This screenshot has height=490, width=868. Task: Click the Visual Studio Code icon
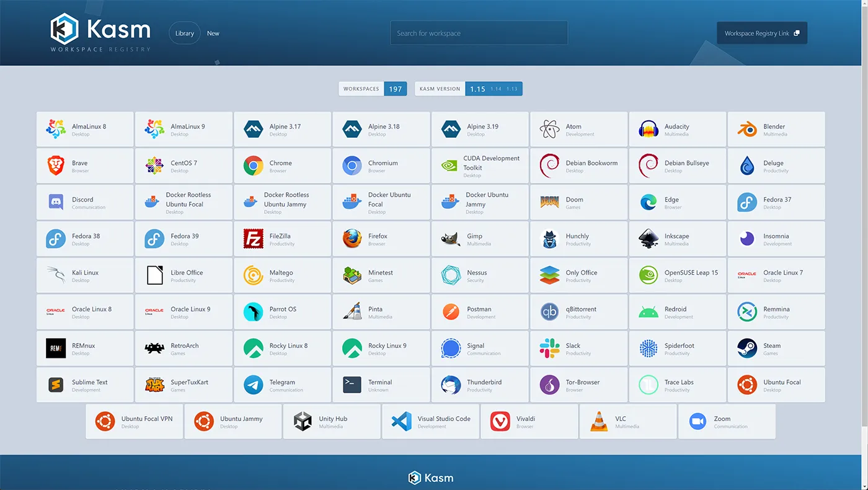click(401, 422)
